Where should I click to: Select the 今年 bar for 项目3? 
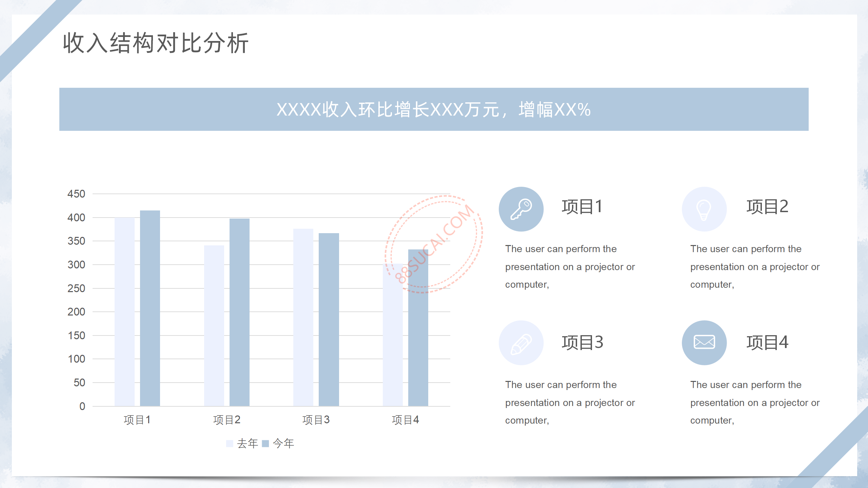pyautogui.click(x=329, y=320)
